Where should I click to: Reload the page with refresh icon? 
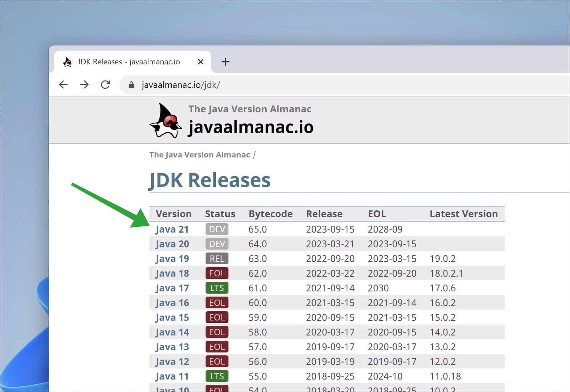[x=105, y=85]
